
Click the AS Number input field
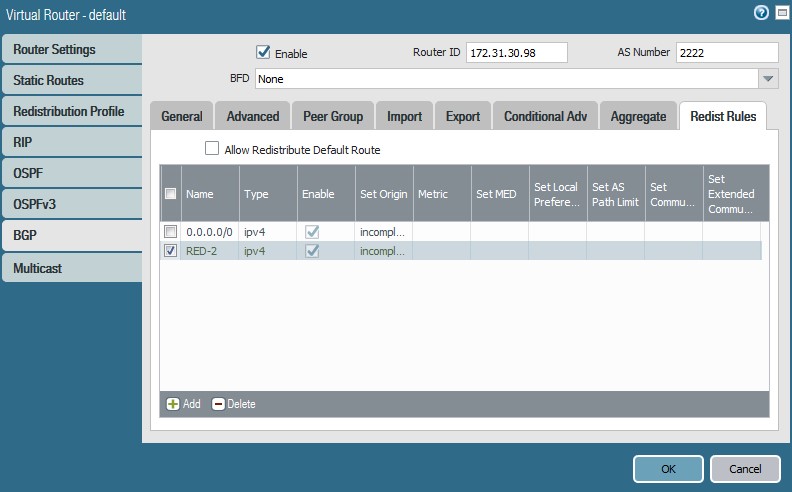click(726, 52)
